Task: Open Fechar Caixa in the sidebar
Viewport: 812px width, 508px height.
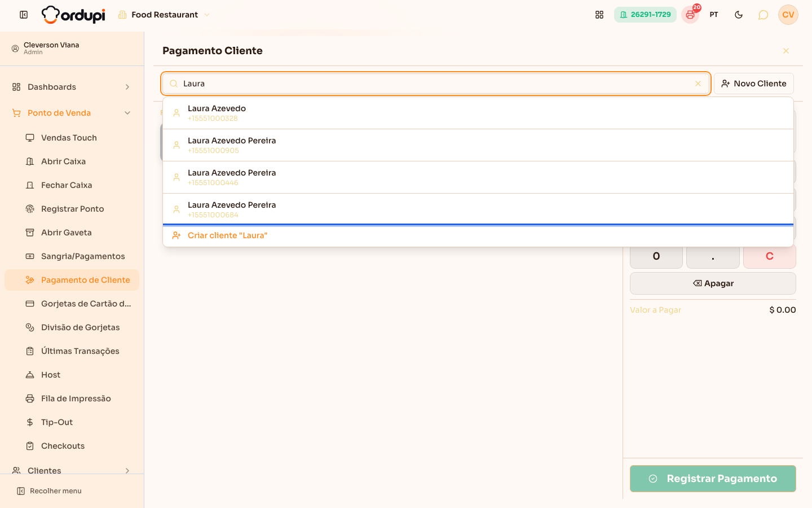Action: point(72,185)
